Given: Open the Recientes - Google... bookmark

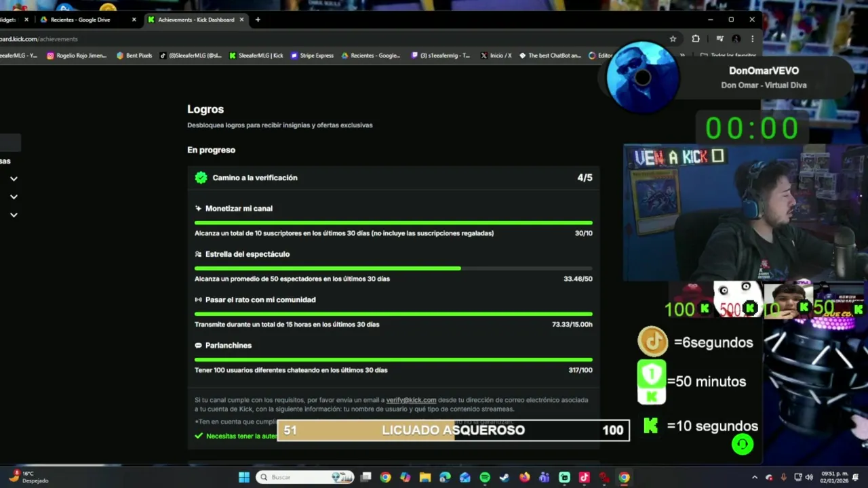Looking at the screenshot, I should point(372,56).
